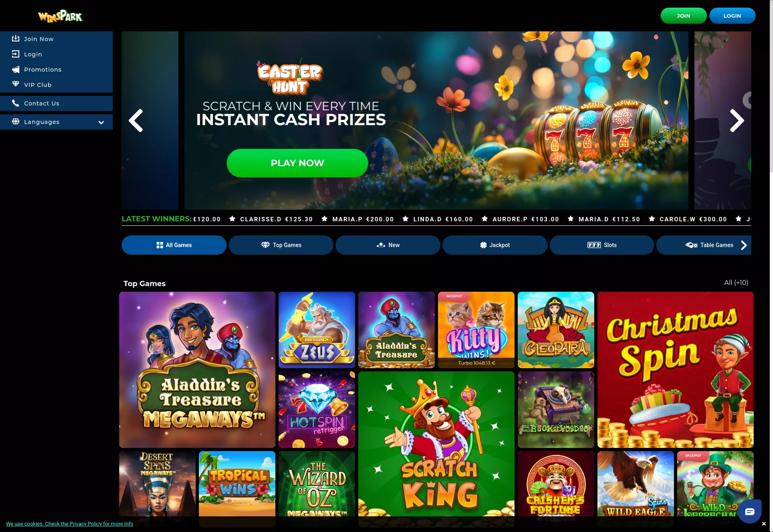Go to previous banner with left arrow
The image size is (773, 532).
point(136,120)
